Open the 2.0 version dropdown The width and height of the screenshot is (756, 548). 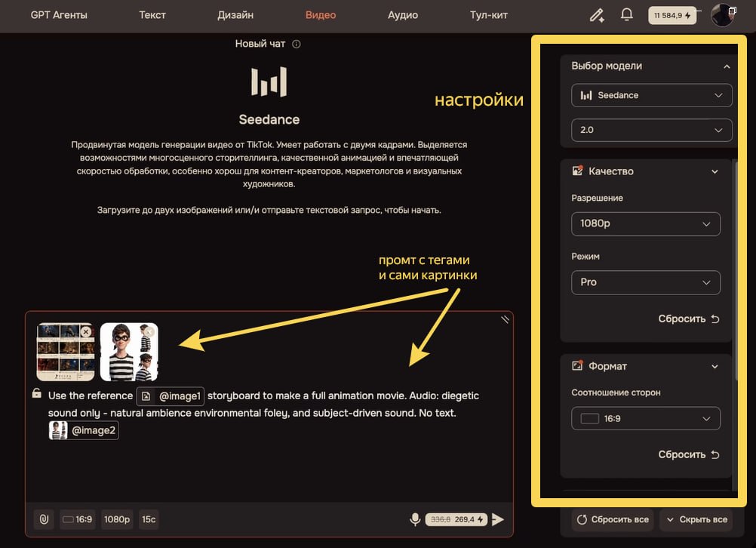651,131
